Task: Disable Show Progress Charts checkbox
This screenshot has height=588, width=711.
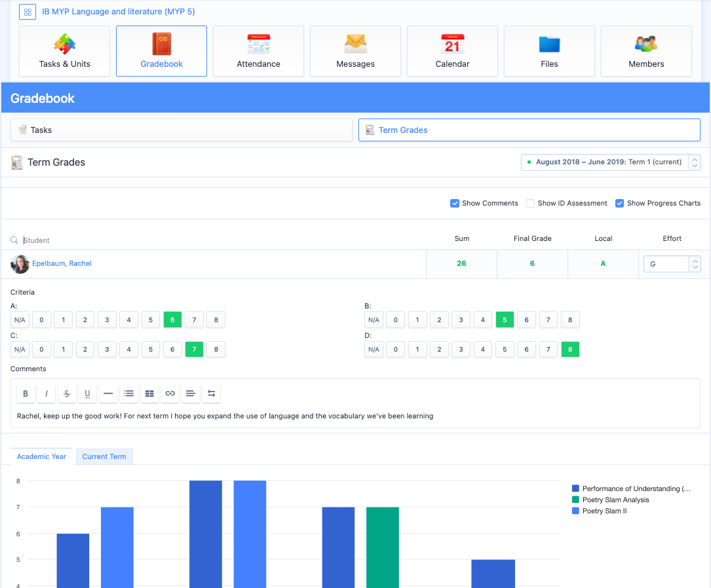Action: coord(619,203)
